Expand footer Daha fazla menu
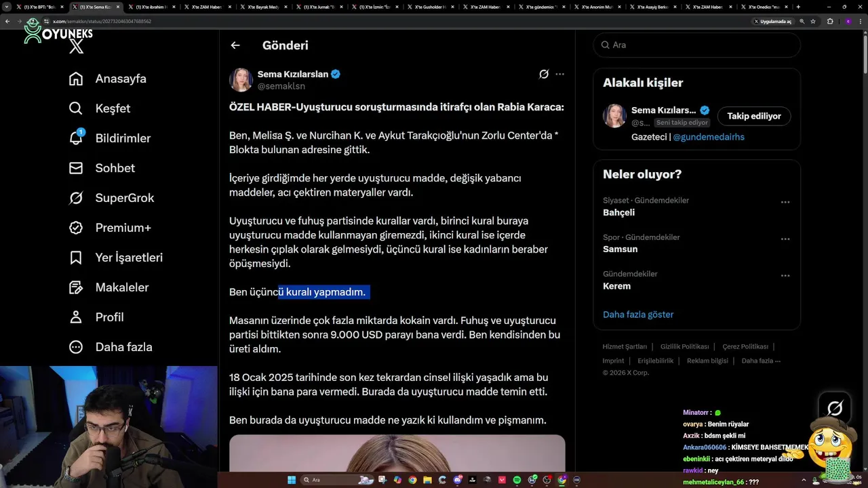Screen dimensions: 868x488 pyautogui.click(x=761, y=361)
